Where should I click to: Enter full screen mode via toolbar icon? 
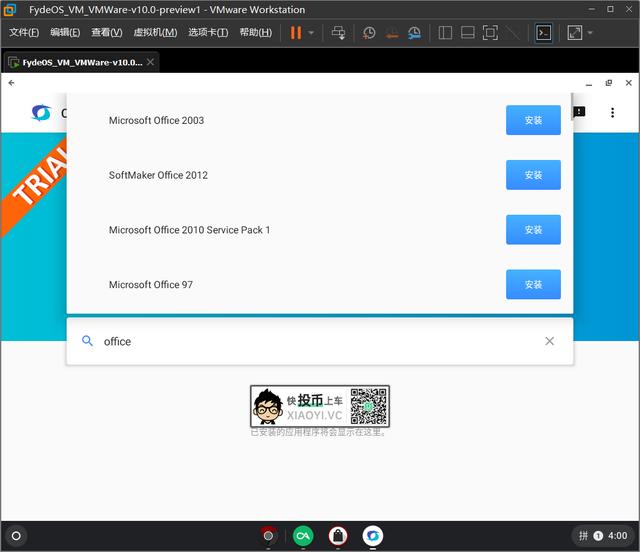(490, 33)
